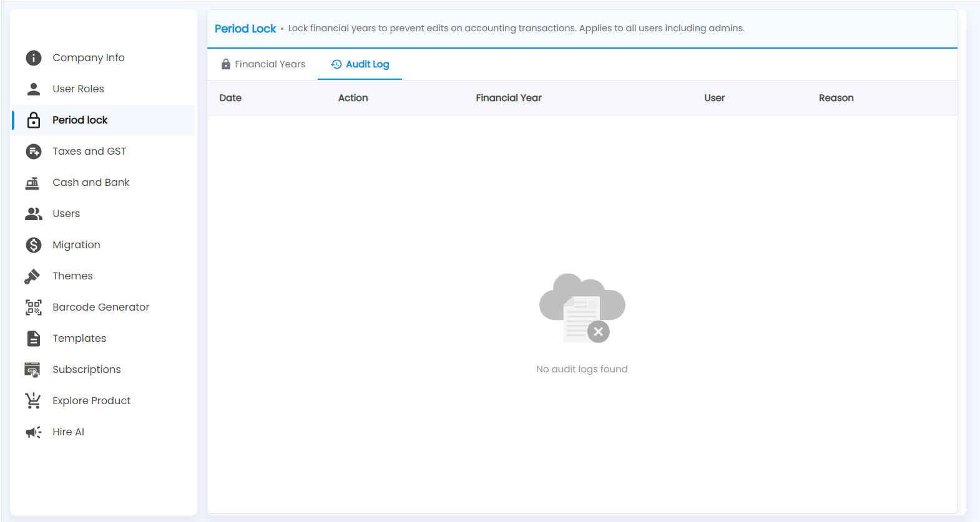Click the Barcode Generator QR icon
The image size is (980, 522).
pos(34,307)
